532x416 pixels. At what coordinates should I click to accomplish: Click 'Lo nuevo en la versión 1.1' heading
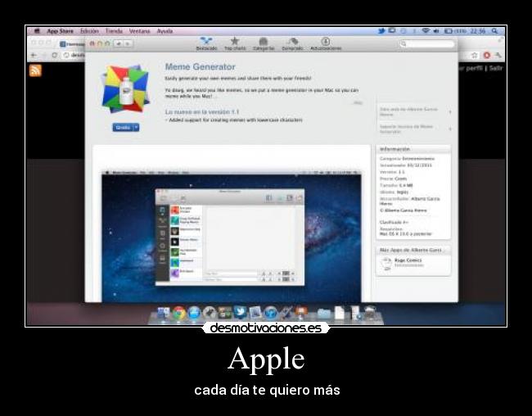(x=202, y=111)
